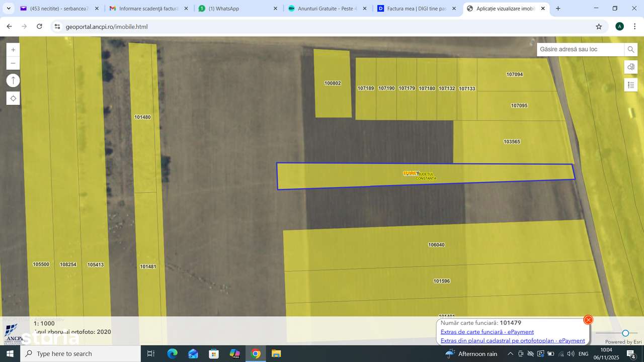Select parcel 101480 on the map
This screenshot has width=644, height=362.
click(142, 117)
